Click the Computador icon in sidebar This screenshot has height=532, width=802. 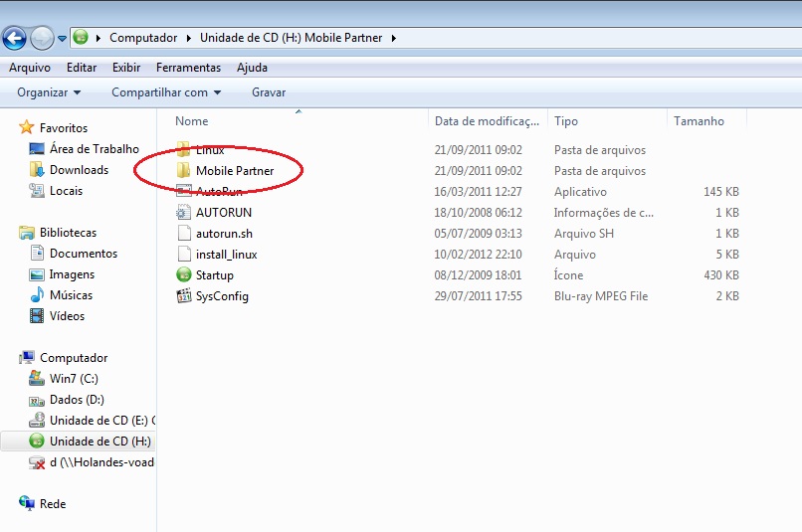pos(27,357)
